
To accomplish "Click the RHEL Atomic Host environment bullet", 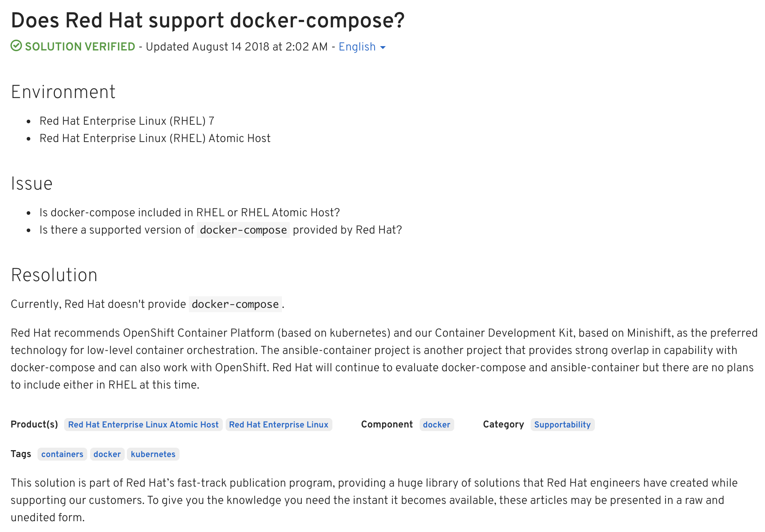I will pos(155,138).
